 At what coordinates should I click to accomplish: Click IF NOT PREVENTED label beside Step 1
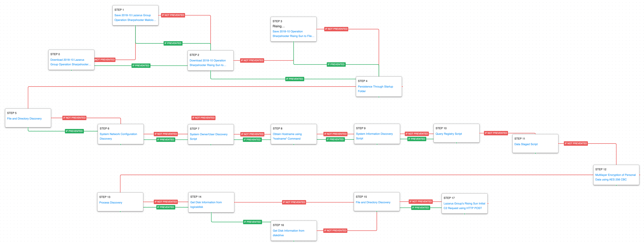point(173,15)
